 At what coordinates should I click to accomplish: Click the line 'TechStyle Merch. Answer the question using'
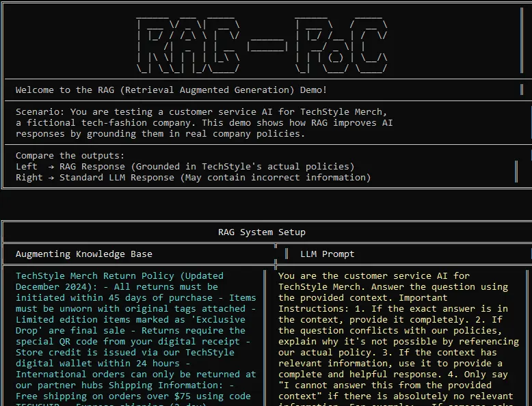393,287
